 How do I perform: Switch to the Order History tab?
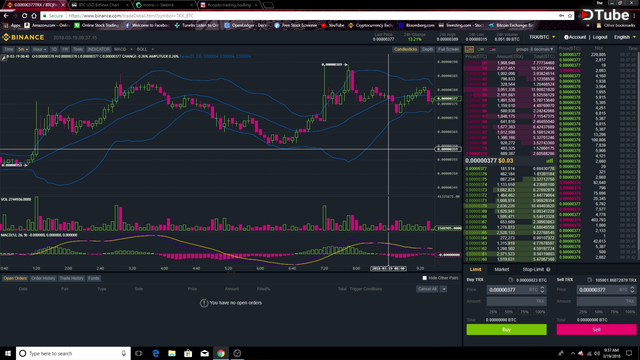43,278
